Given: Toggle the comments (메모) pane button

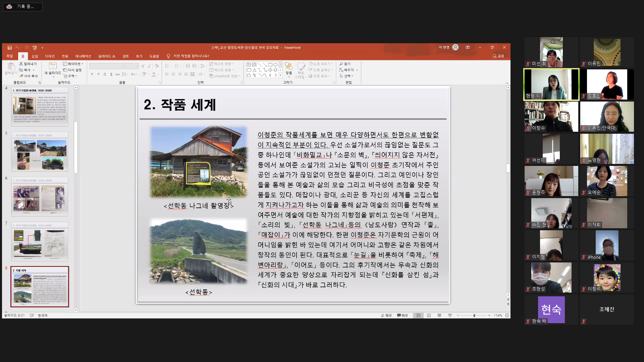Looking at the screenshot, I should [x=402, y=315].
